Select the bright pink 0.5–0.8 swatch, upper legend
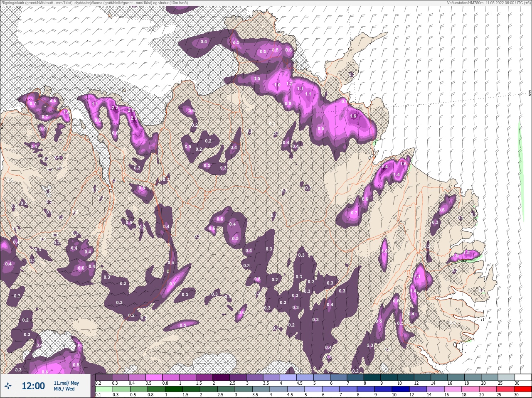 [155, 378]
